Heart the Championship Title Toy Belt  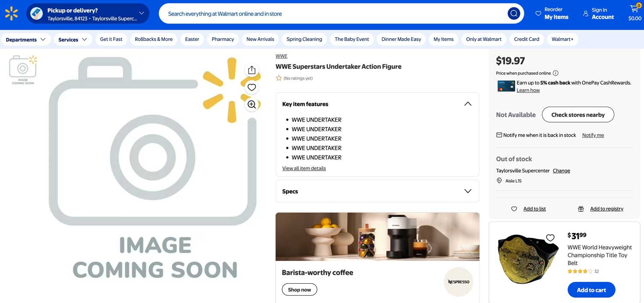550,238
